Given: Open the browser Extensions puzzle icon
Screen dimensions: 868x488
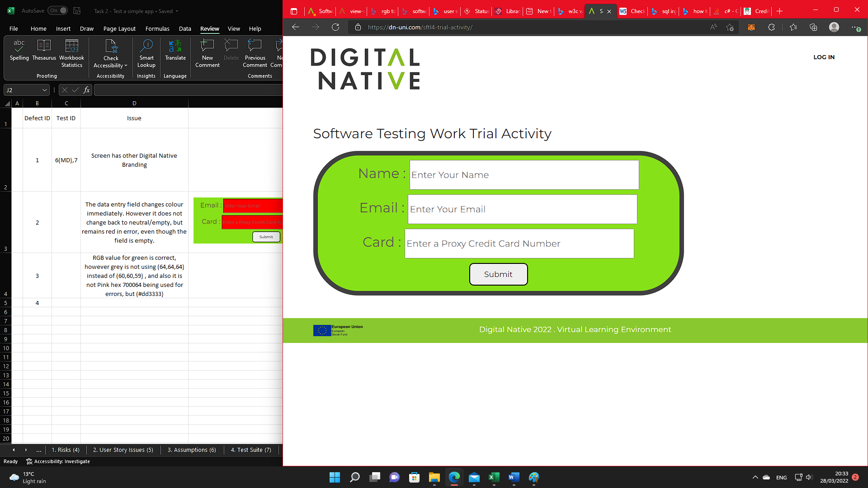Looking at the screenshot, I should pyautogui.click(x=771, y=27).
